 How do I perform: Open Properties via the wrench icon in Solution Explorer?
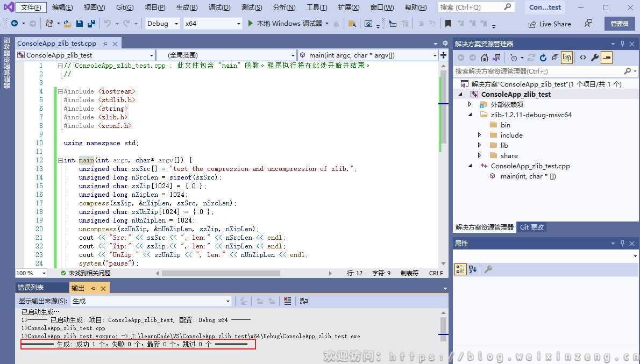click(595, 58)
